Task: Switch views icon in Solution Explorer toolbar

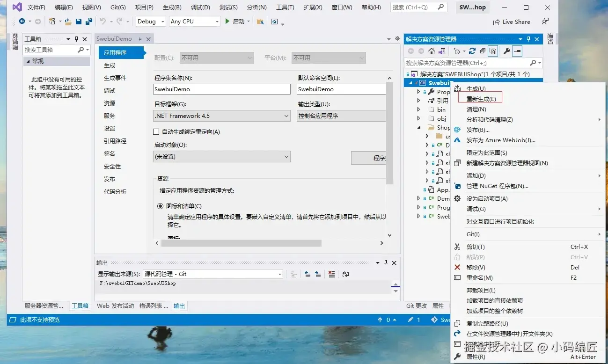Action: pos(441,51)
